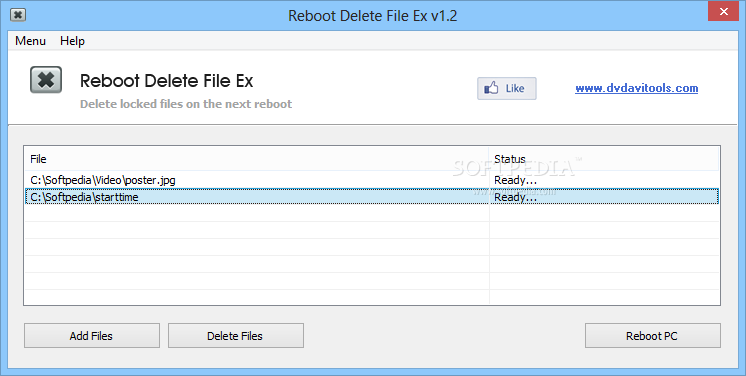Visit the www.dvdavitools.com link
Image resolution: width=746 pixels, height=376 pixels.
[x=637, y=88]
